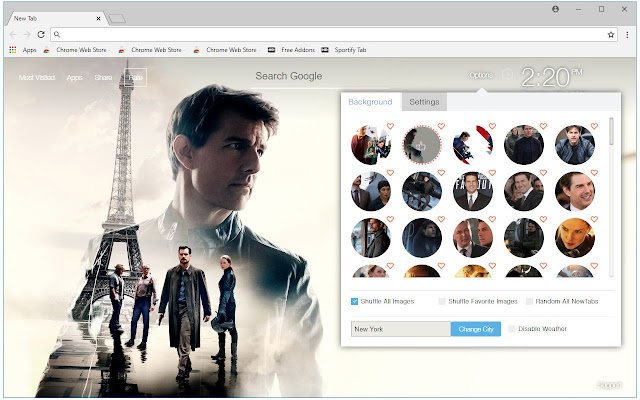Image resolution: width=640 pixels, height=400 pixels.
Task: Open the Most Visited menu
Action: point(37,78)
